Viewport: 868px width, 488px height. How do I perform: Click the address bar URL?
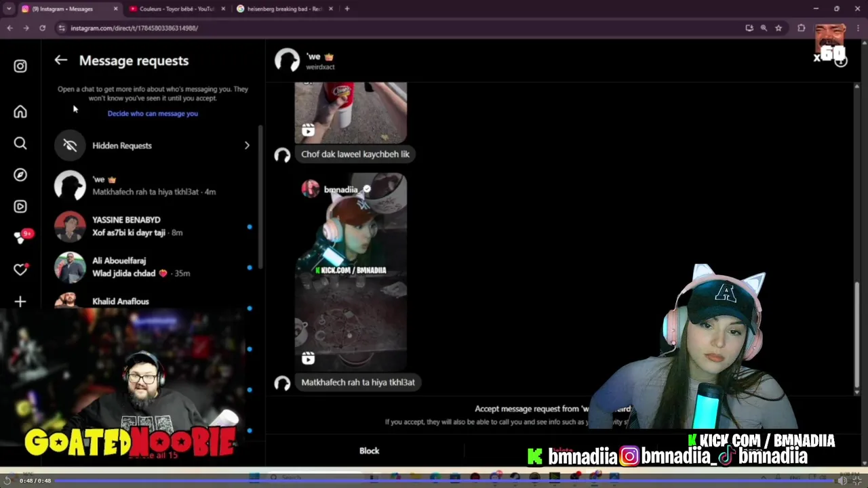[134, 28]
